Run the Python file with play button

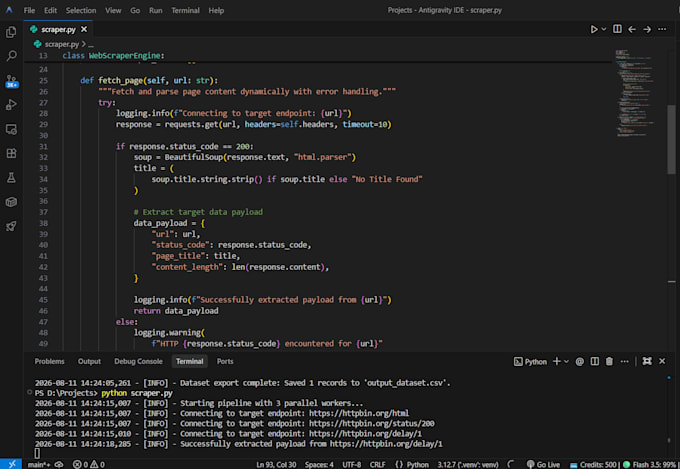click(594, 29)
